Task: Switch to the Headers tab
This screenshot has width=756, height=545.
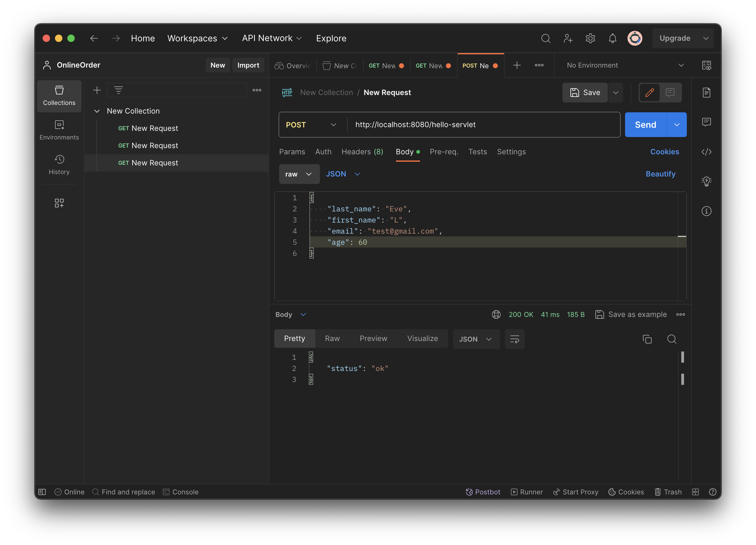Action: click(x=362, y=151)
